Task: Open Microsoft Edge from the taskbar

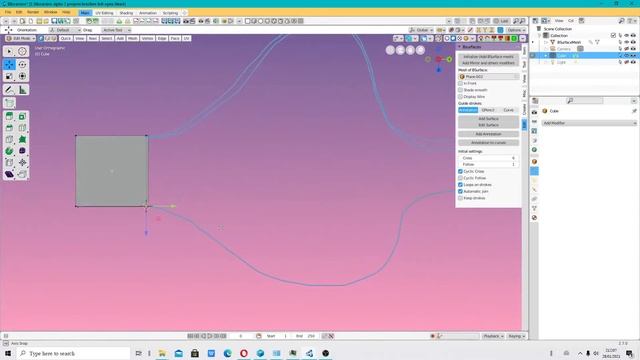Action: (227, 353)
